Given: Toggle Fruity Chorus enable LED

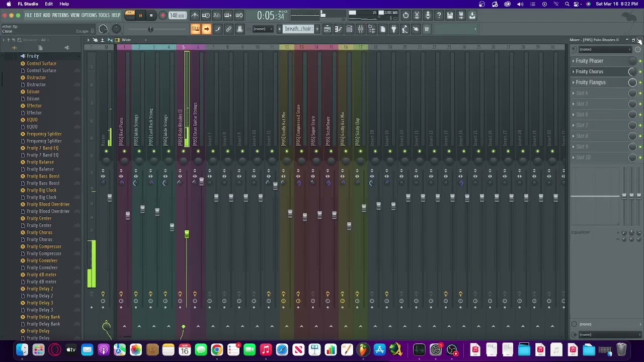Looking at the screenshot, I should (x=640, y=72).
